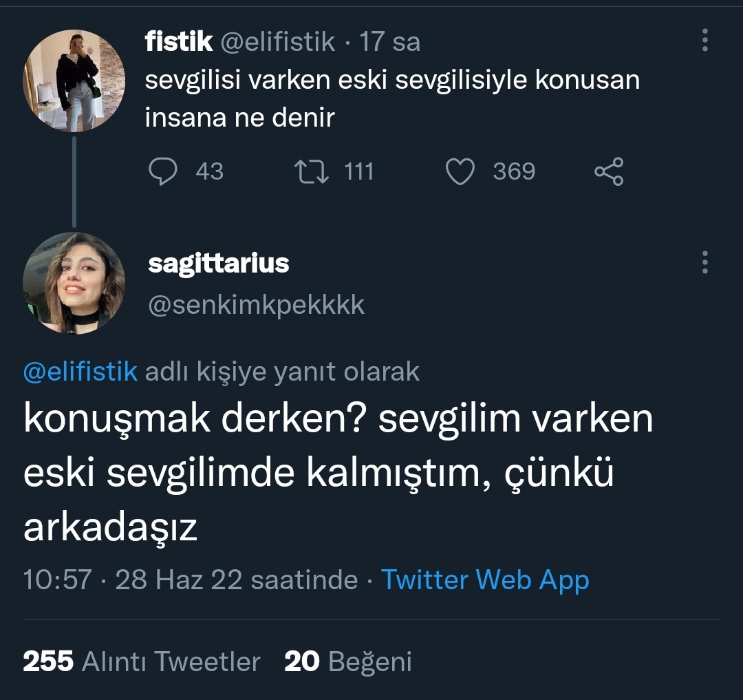Like fistik's tweet with the heart icon

(460, 171)
